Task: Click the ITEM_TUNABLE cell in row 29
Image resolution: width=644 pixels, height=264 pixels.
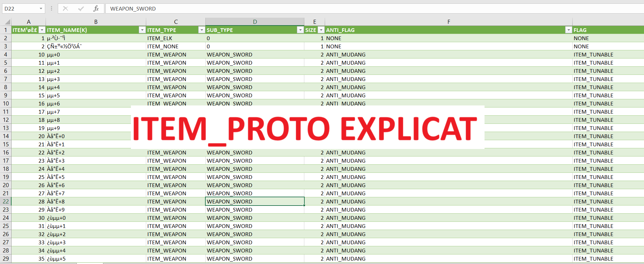Action: [x=593, y=259]
